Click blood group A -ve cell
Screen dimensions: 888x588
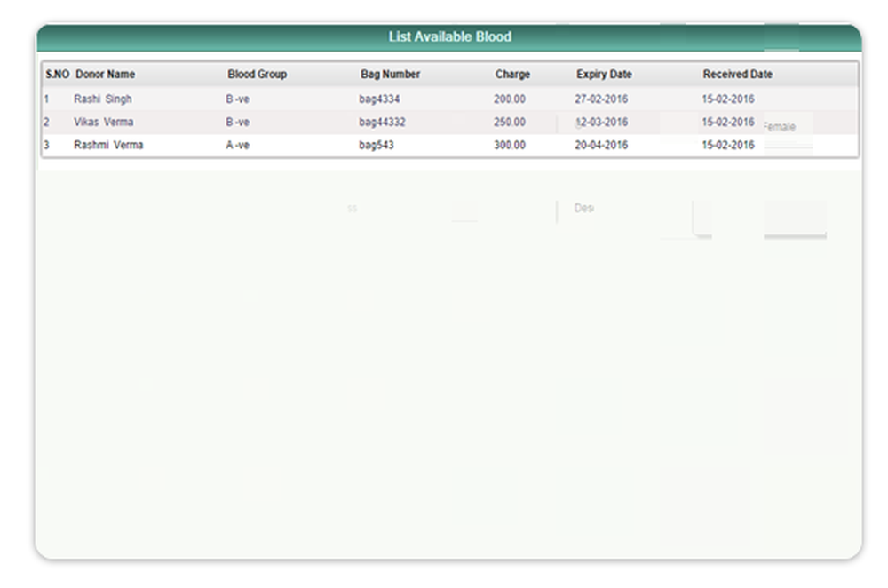pos(237,145)
